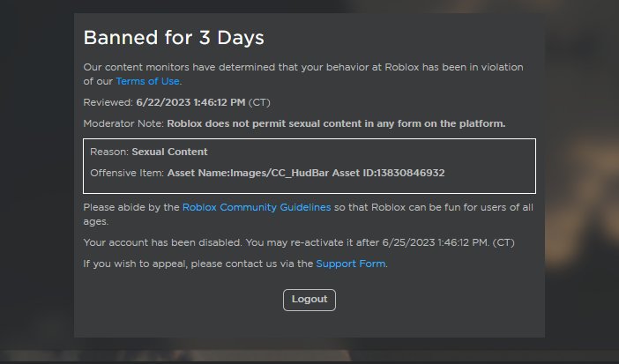Image resolution: width=619 pixels, height=364 pixels.
Task: Open the Terms of Use link
Action: tap(147, 81)
